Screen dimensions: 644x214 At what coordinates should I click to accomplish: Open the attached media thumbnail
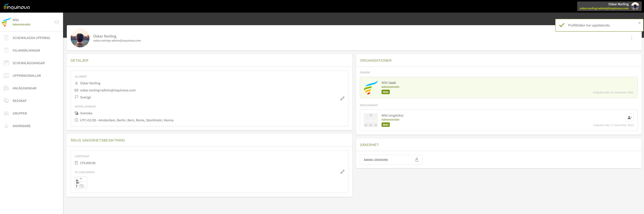click(x=81, y=183)
